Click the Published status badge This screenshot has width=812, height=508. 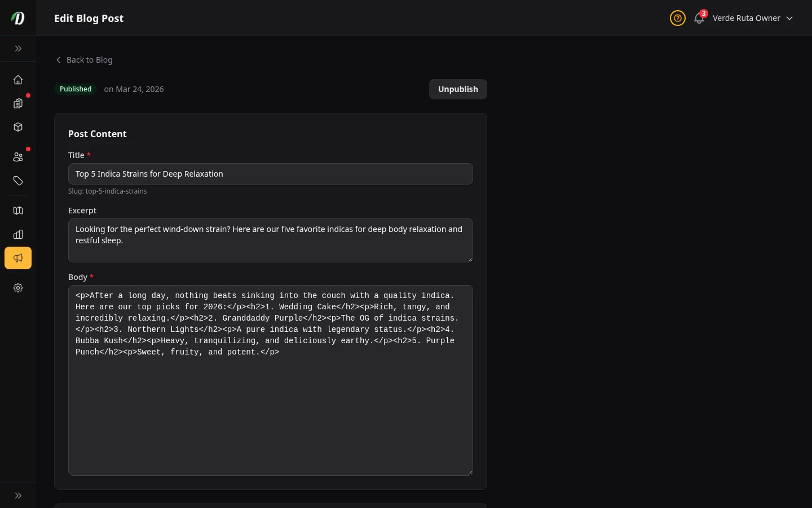(76, 89)
